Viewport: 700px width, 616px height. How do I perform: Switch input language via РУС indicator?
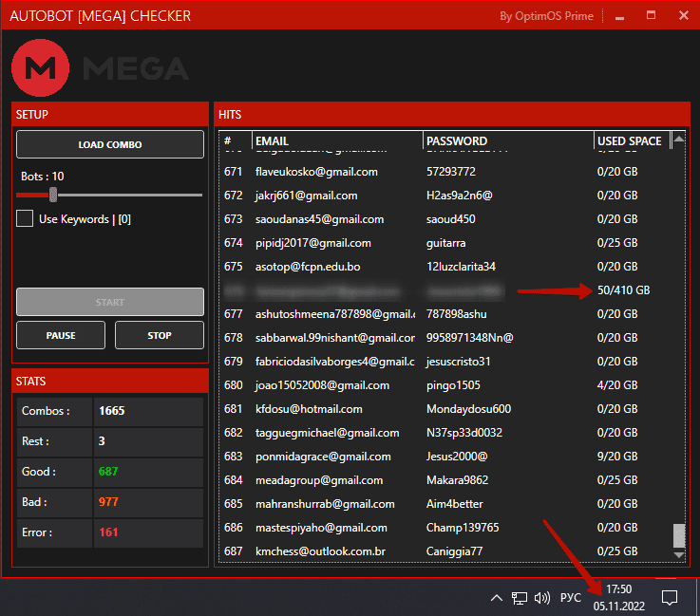pyautogui.click(x=570, y=598)
